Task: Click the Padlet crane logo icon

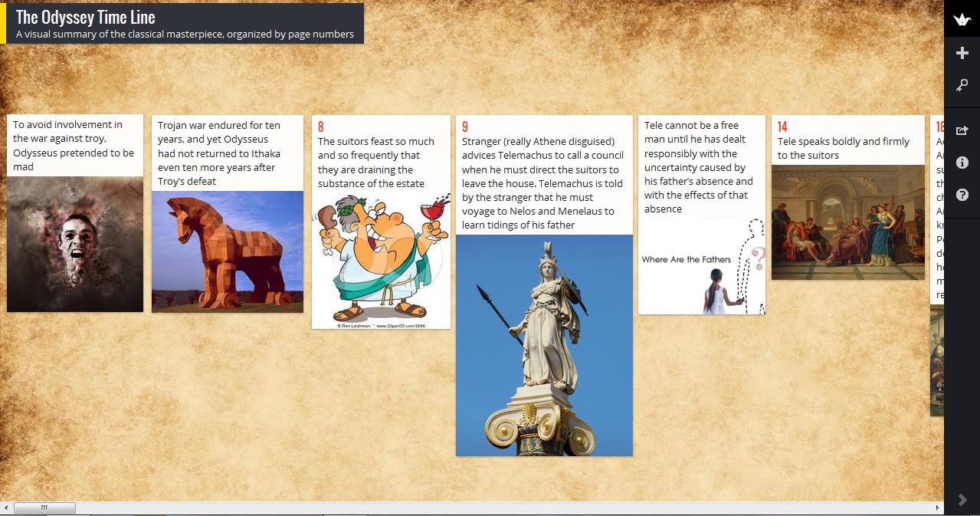Action: pyautogui.click(x=962, y=19)
